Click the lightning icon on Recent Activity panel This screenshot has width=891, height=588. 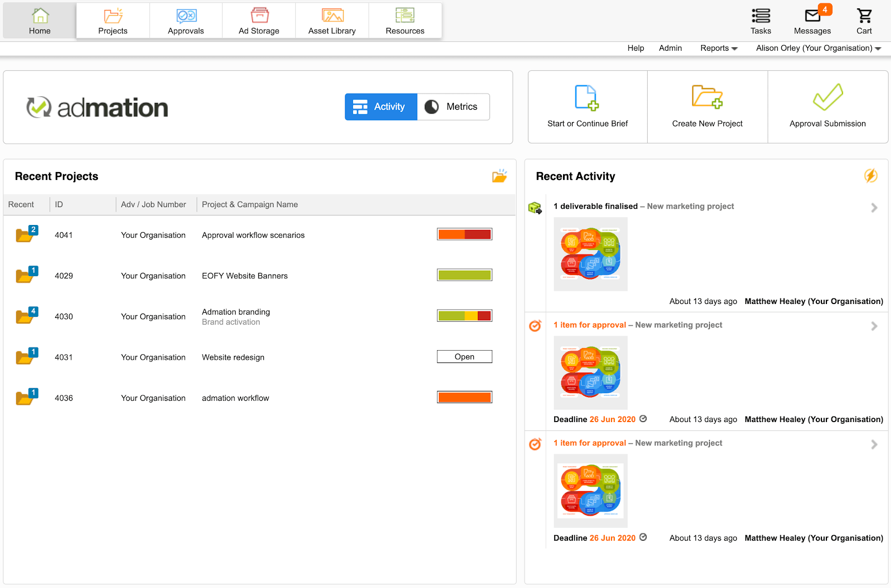pyautogui.click(x=871, y=176)
